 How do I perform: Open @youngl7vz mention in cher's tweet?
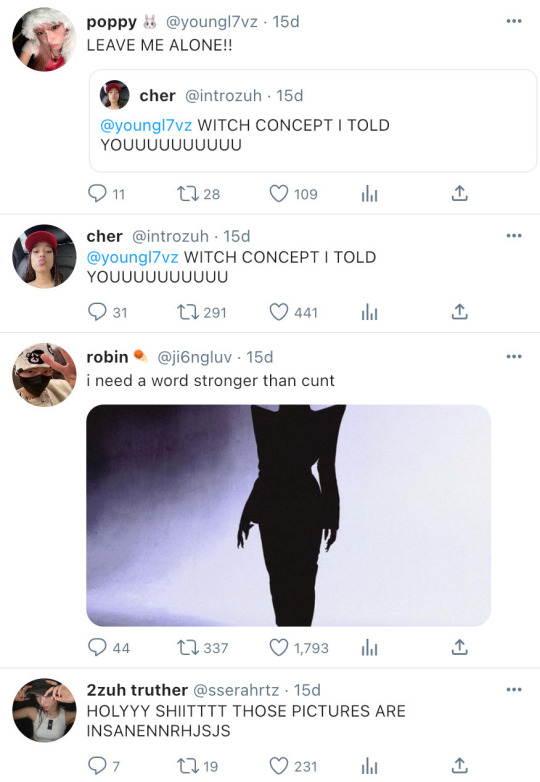[132, 257]
